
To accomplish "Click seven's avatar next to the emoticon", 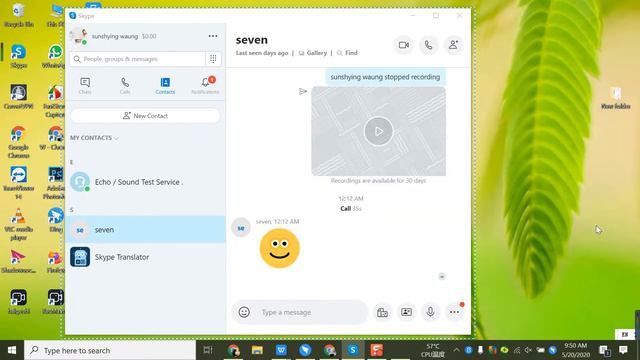I will (x=241, y=228).
